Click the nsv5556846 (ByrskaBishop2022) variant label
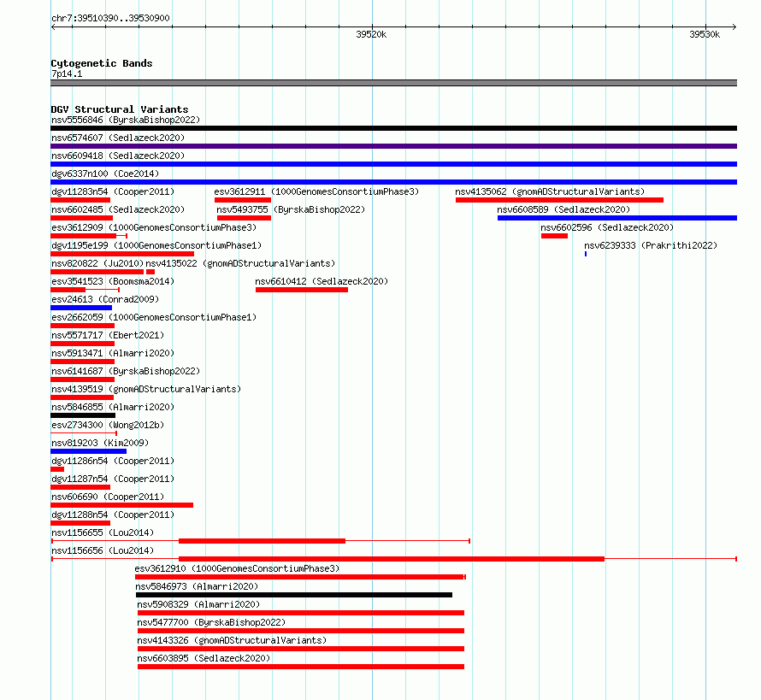 [x=126, y=120]
